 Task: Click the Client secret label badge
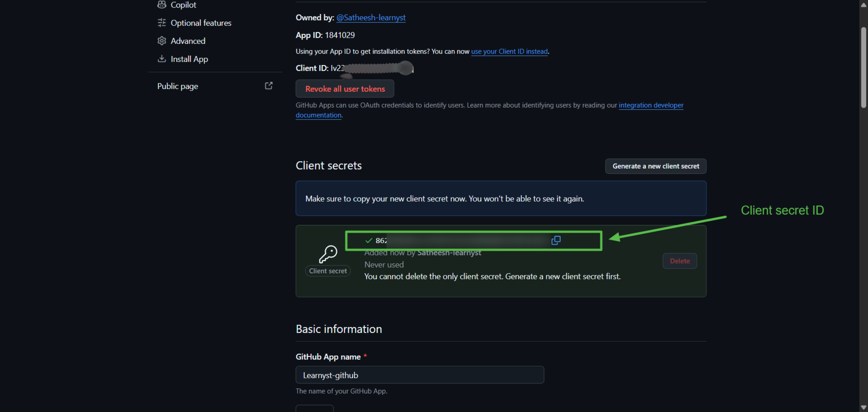click(x=328, y=271)
